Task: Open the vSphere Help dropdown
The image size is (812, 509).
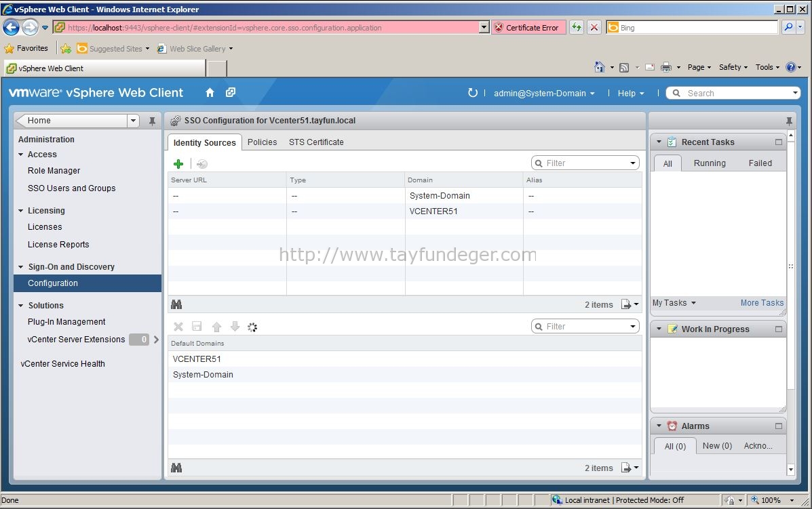Action: point(631,93)
